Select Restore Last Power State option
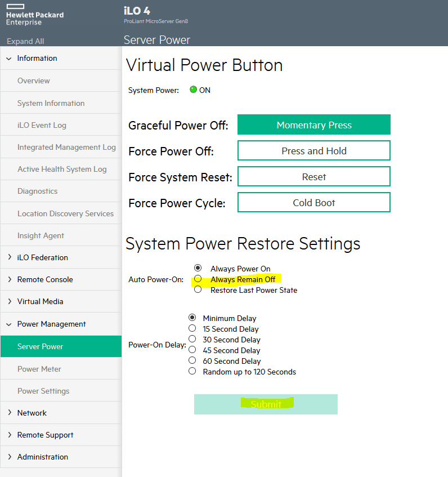 [198, 289]
